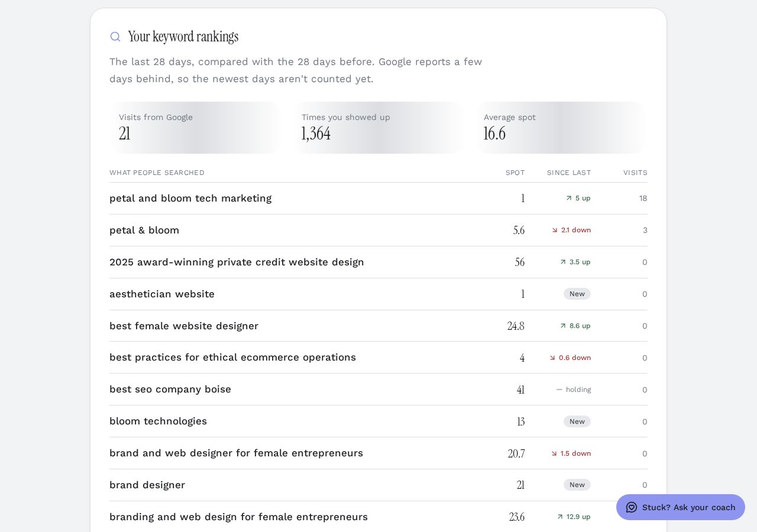Select keyword brand designer
The height and width of the screenshot is (532, 757).
point(147,485)
